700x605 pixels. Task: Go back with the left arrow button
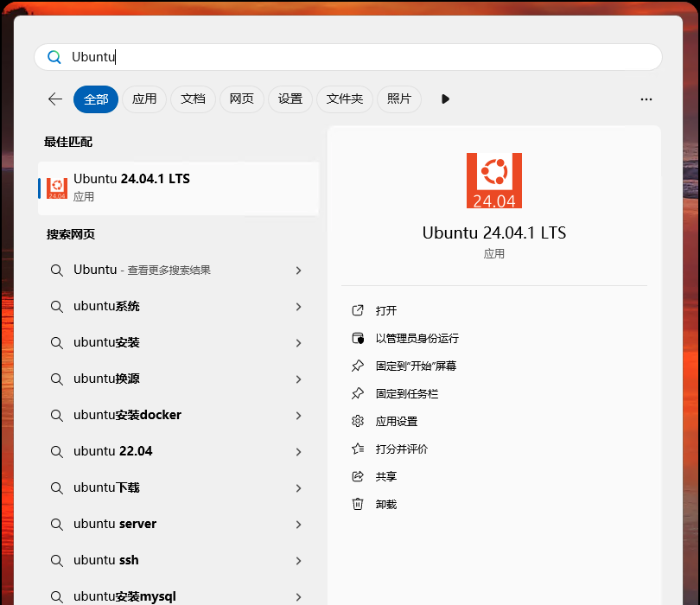(55, 99)
